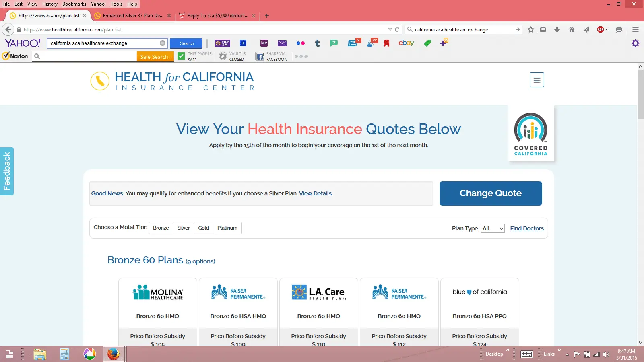Click the green tag coupons icon
The width and height of the screenshot is (644, 362).
click(427, 43)
